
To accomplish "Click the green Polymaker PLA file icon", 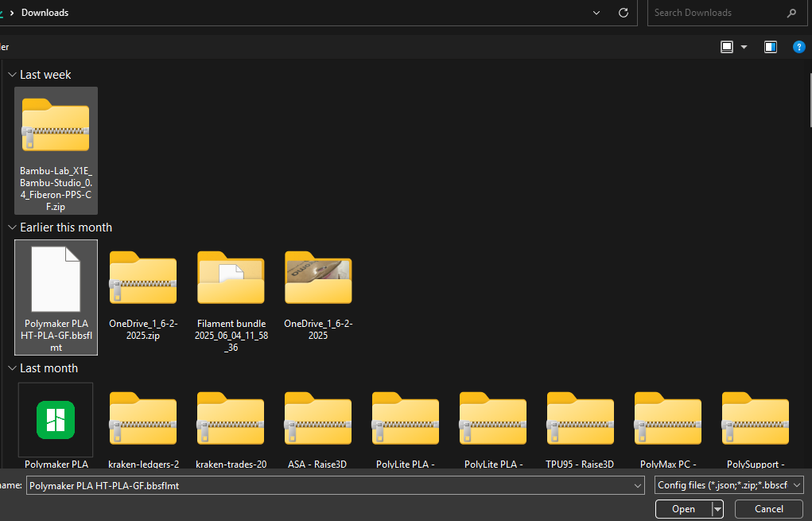I will [x=56, y=420].
